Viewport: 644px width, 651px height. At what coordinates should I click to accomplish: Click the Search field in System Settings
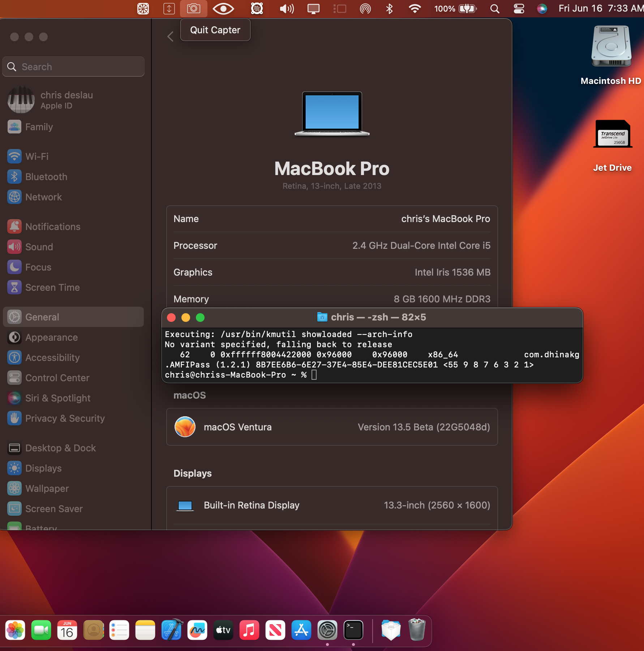[x=73, y=67]
